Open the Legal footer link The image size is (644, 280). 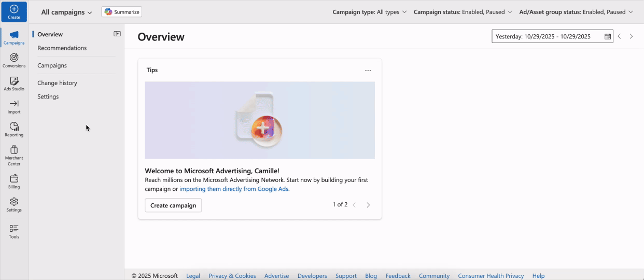[x=193, y=276]
